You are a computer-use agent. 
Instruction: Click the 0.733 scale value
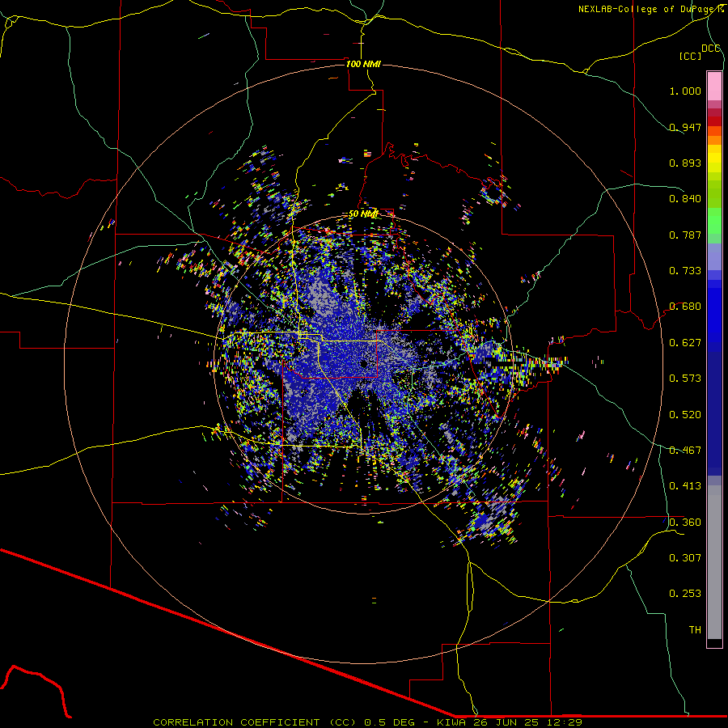[x=685, y=271]
